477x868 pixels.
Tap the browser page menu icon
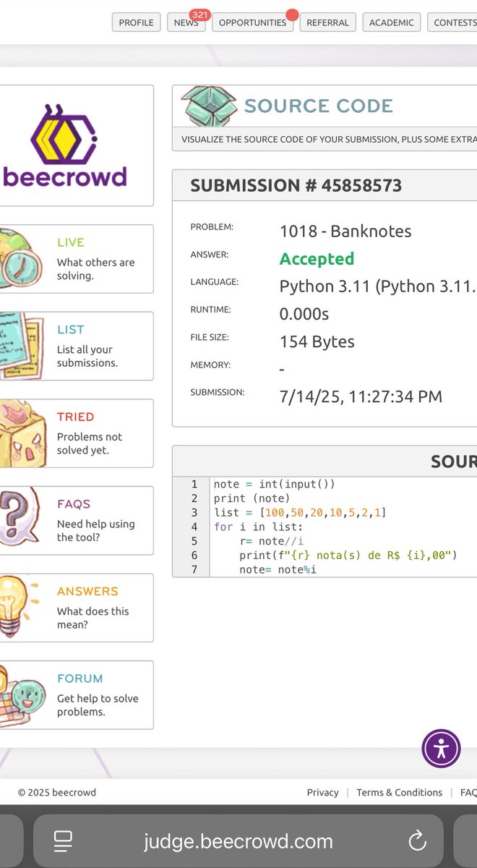coord(64,841)
